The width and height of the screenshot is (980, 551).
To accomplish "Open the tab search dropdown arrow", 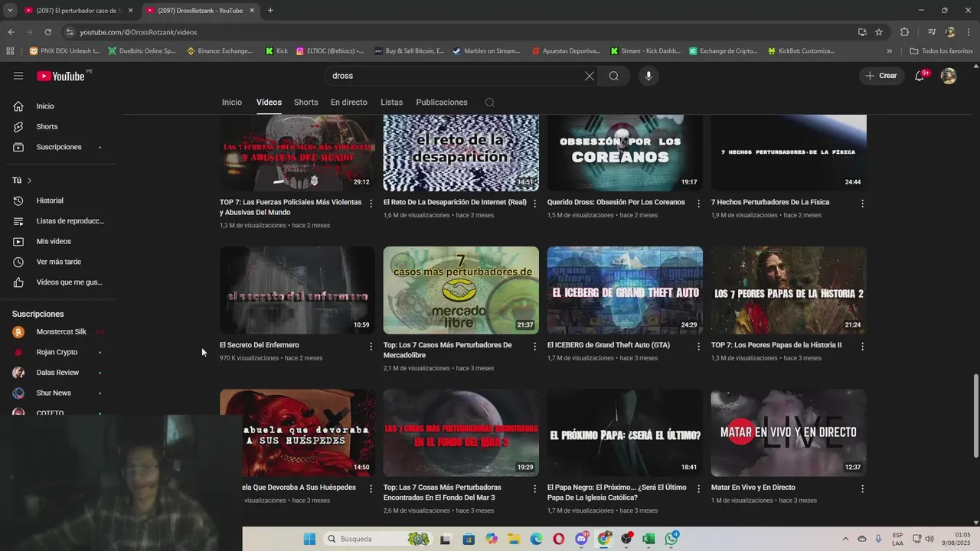I will (x=9, y=10).
